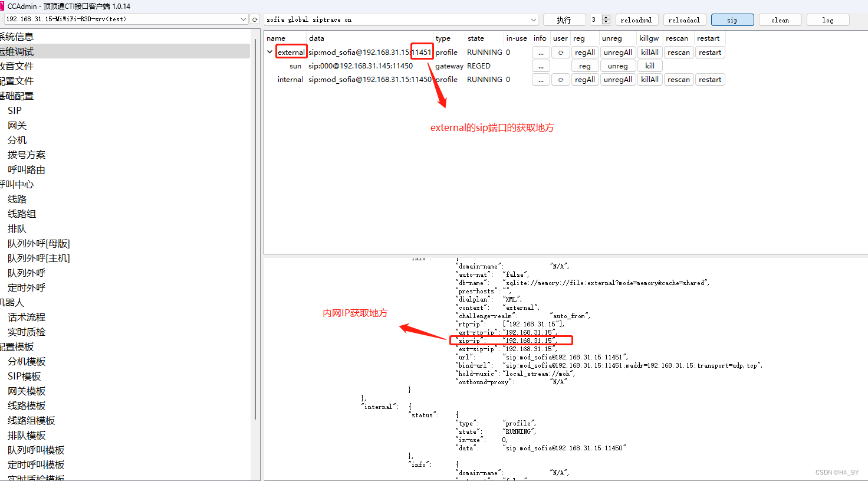Click unreg on the sun gateway row
Viewport: 868px width, 481px height.
618,66
